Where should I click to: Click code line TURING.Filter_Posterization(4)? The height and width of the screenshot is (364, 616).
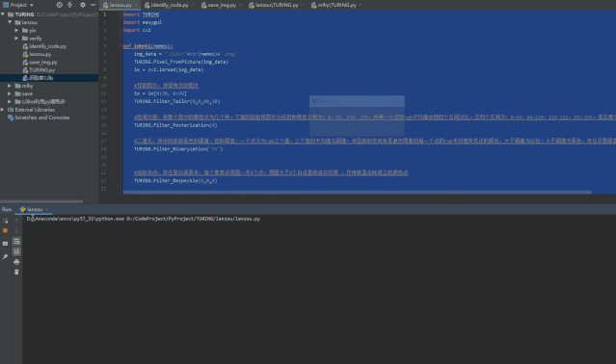(x=175, y=125)
